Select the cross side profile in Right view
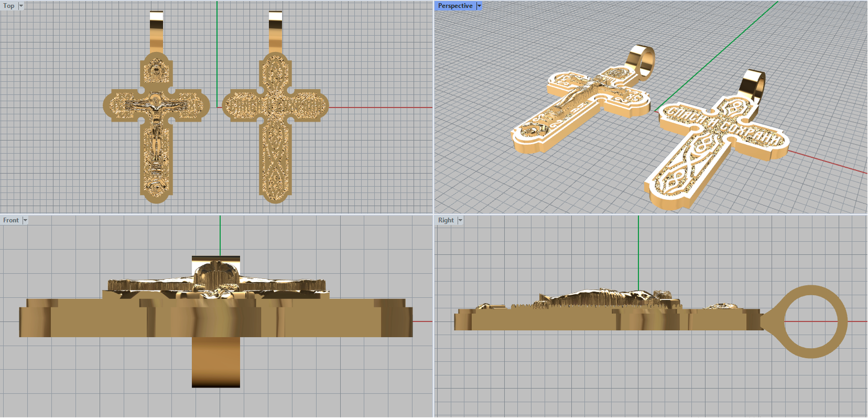868x419 pixels. (597, 318)
